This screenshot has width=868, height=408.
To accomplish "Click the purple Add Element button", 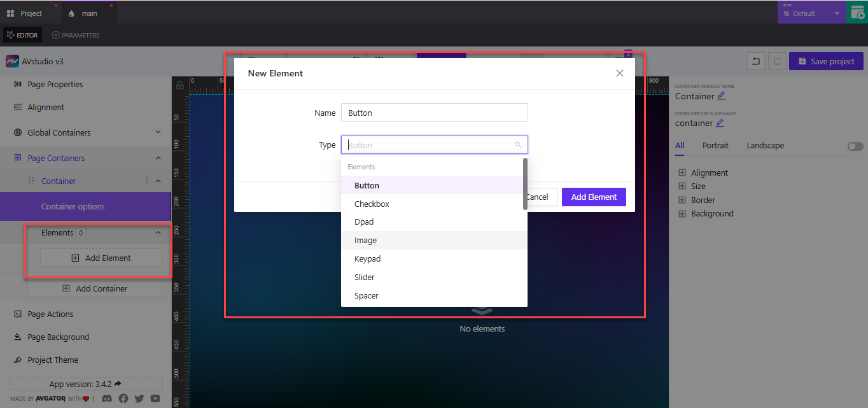I will coord(593,197).
